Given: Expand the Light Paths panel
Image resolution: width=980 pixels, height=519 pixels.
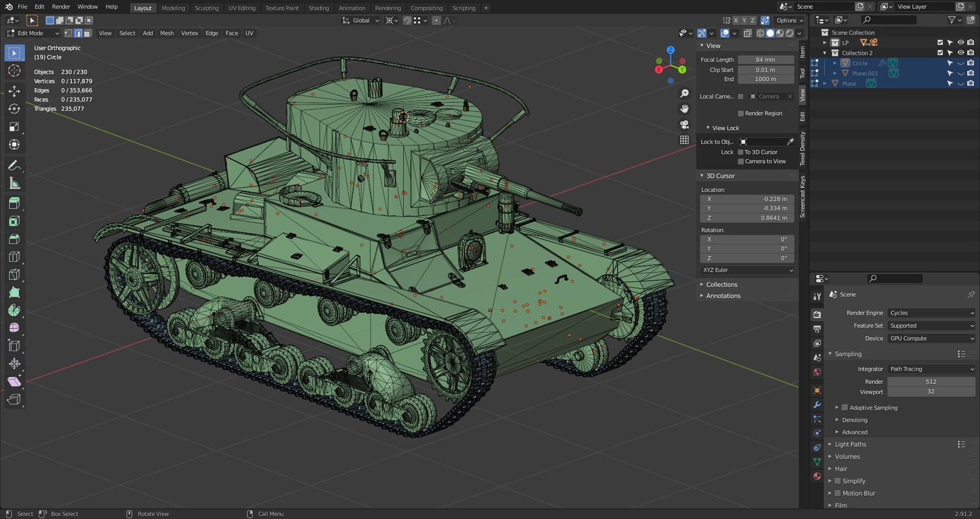Looking at the screenshot, I should point(850,444).
